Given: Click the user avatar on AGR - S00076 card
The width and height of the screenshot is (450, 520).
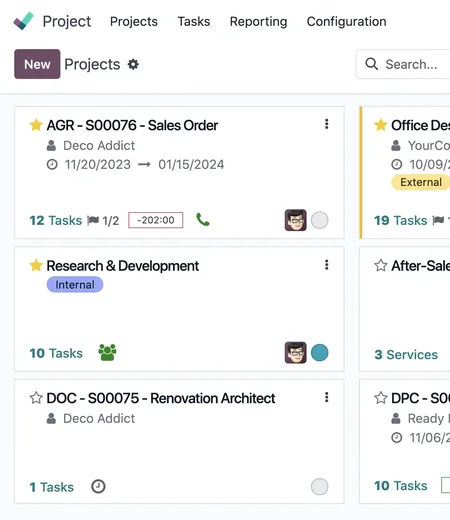Looking at the screenshot, I should click(x=296, y=220).
